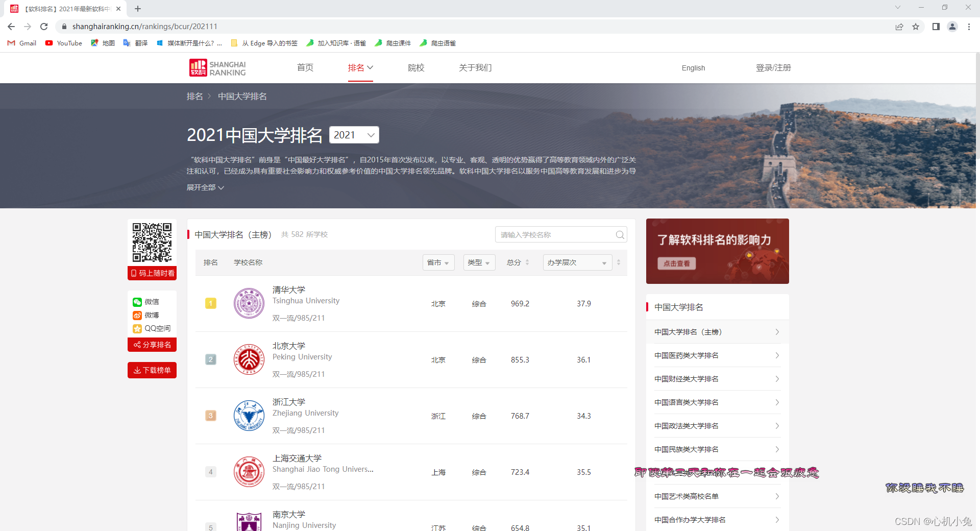Screen dimensions: 980x531
Task: Click Tsinghua University emblem
Action: [x=249, y=303]
